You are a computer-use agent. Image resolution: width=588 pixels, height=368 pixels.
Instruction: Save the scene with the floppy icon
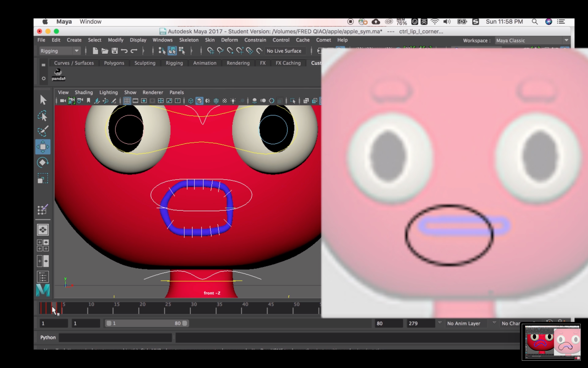coord(115,51)
